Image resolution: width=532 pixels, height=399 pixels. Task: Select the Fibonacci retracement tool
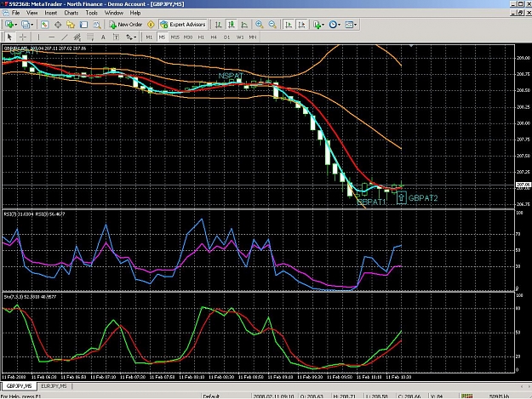(90, 37)
